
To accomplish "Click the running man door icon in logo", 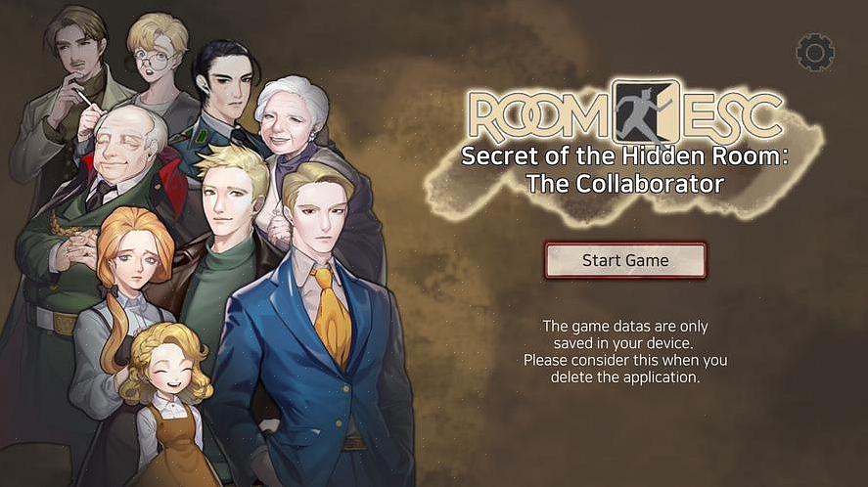I will point(646,112).
